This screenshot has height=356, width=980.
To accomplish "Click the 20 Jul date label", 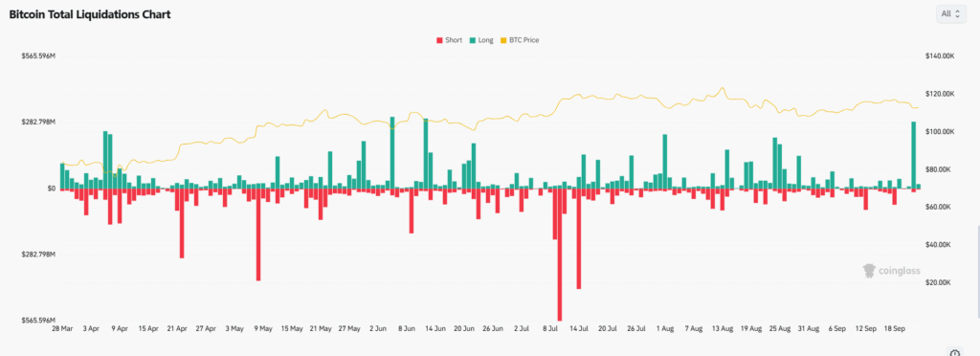I will [x=608, y=328].
